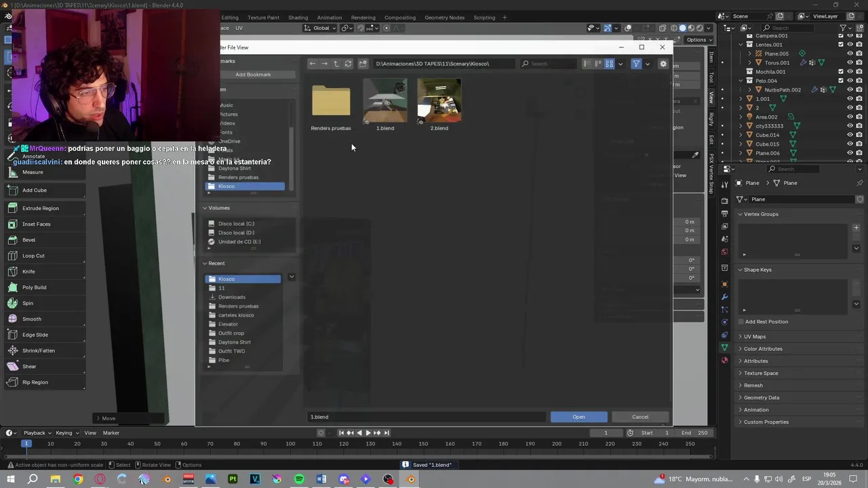868x488 pixels.
Task: Select the Add Cube tool
Action: point(45,190)
